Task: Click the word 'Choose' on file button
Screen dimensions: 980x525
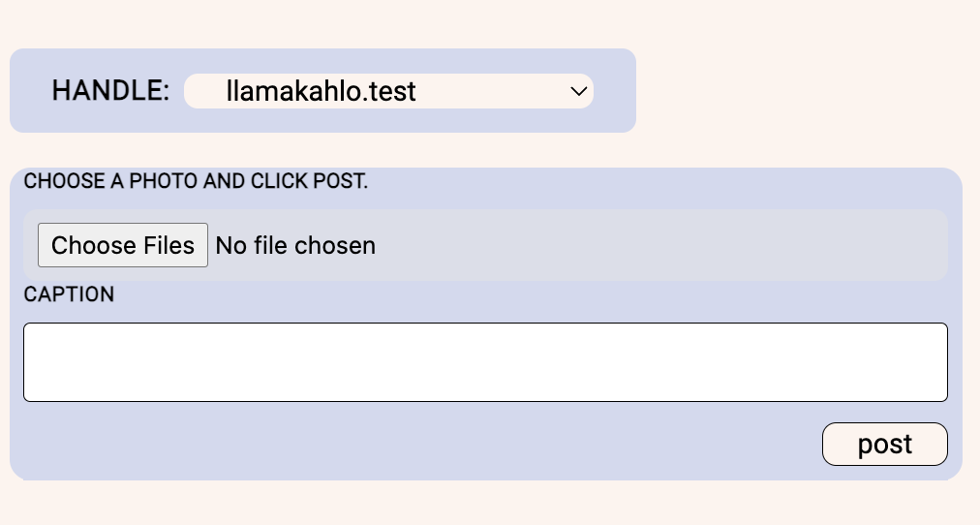Action: click(x=94, y=245)
